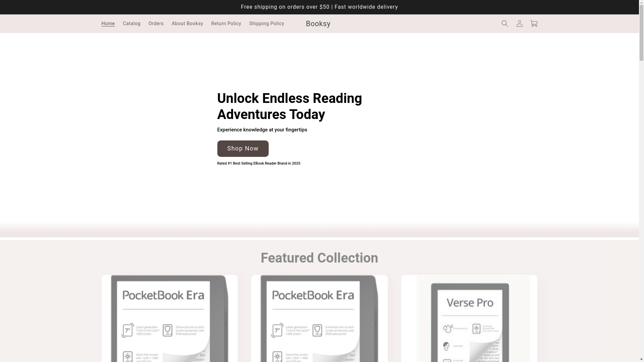Screen dimensions: 644x362
Task: Open the shopping cart icon
Action: 534,23
